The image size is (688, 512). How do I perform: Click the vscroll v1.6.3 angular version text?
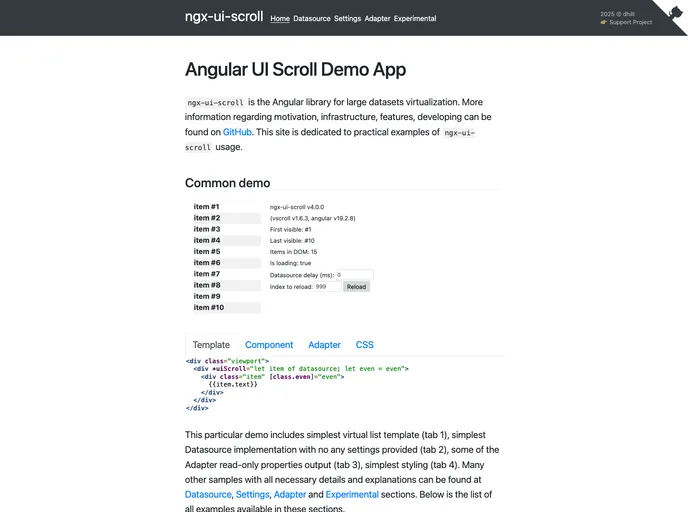(312, 218)
